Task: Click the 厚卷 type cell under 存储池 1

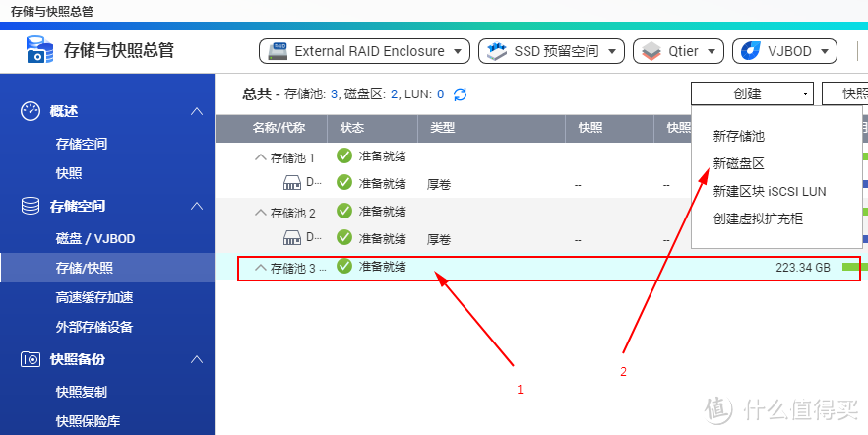Action: pos(439,184)
